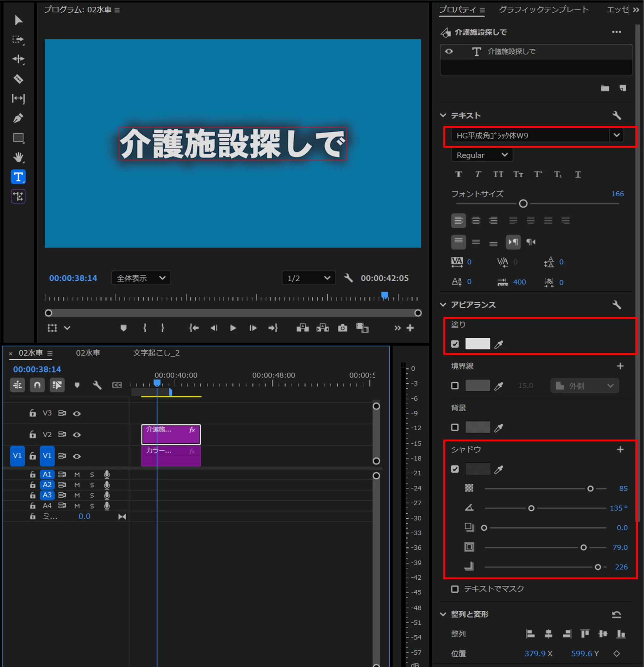Click the Export Frame camera icon
Viewport: 644px width, 667px height.
pyautogui.click(x=342, y=328)
